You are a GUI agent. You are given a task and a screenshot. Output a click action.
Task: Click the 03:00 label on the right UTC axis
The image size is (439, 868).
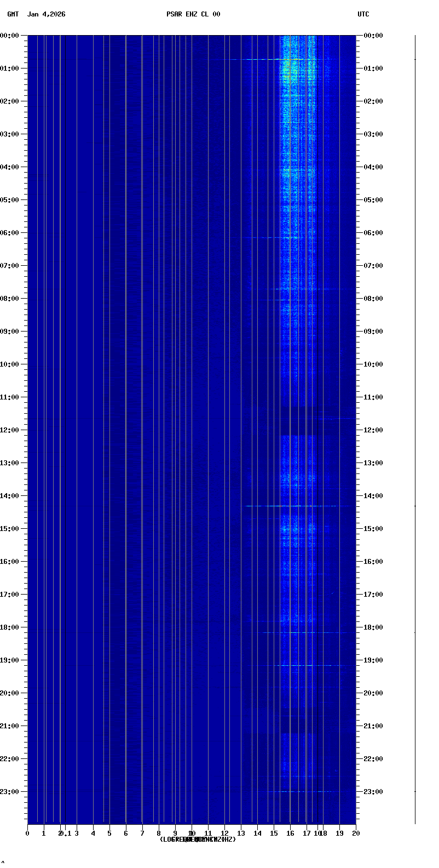coord(373,134)
